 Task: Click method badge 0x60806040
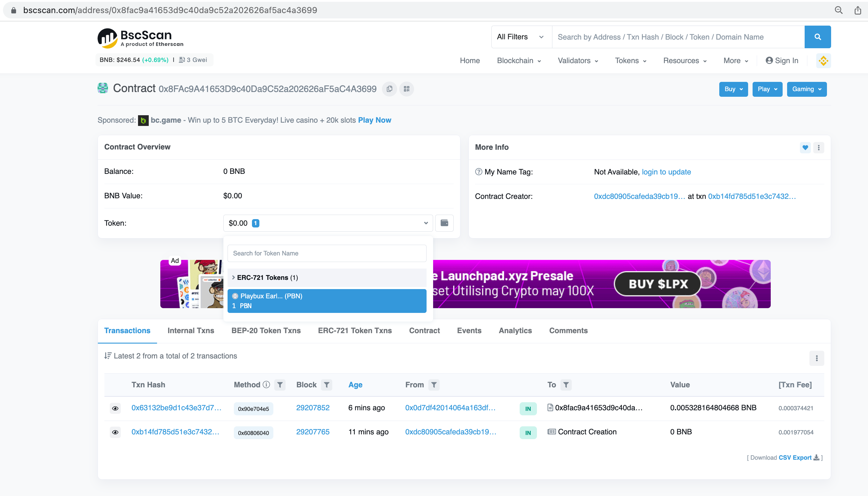(x=253, y=433)
